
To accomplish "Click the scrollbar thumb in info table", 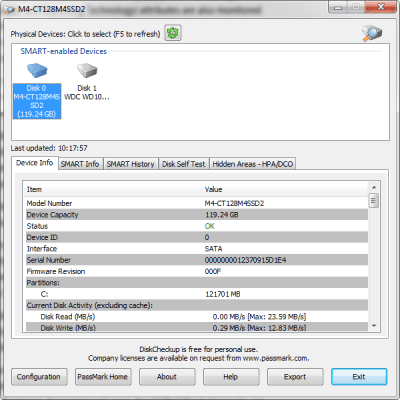I will [x=374, y=200].
